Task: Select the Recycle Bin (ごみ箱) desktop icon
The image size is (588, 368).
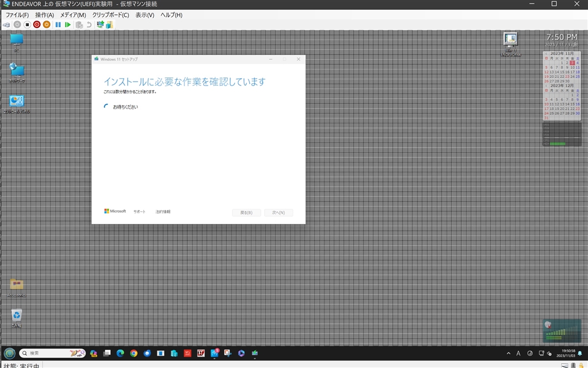Action: click(x=17, y=318)
